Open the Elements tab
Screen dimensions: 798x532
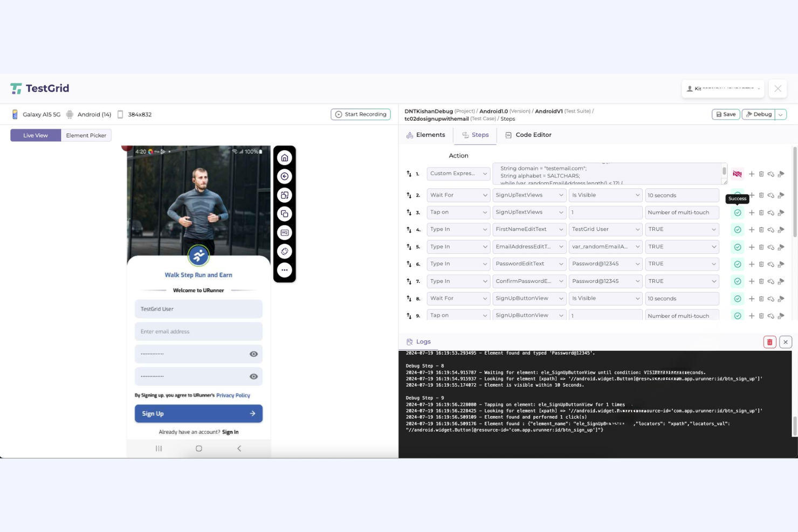pos(425,135)
